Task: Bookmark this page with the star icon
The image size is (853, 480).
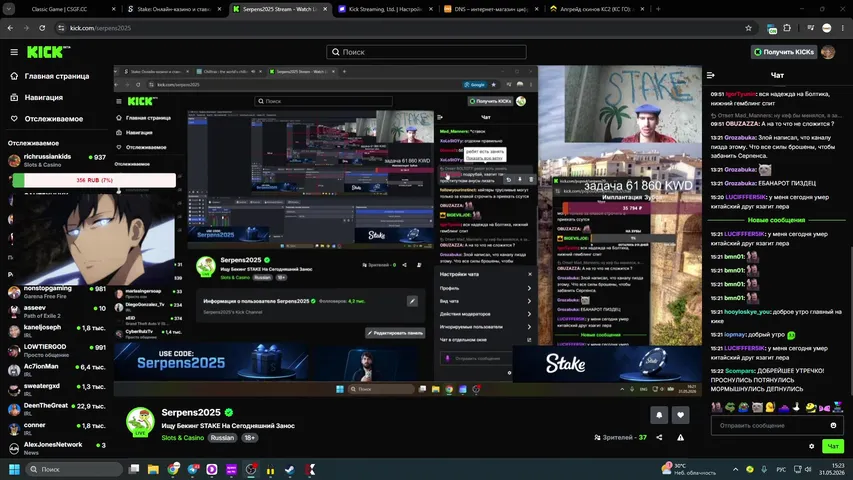Action: pos(749,28)
